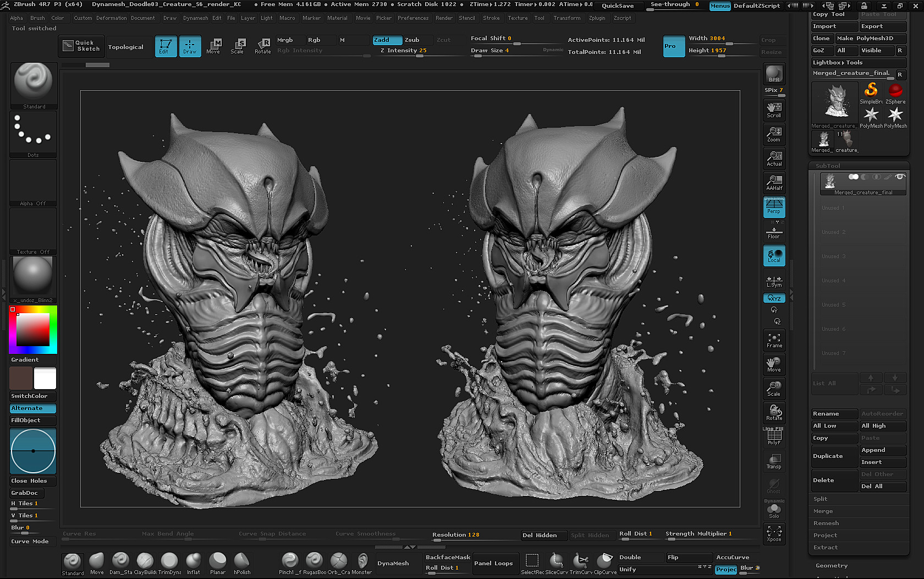Open the material sphere picker

click(x=33, y=279)
